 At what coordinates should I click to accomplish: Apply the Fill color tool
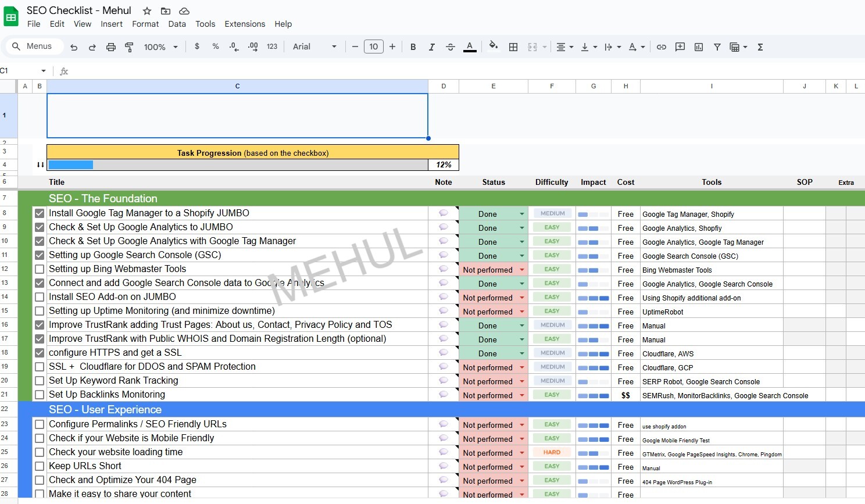[x=492, y=47]
